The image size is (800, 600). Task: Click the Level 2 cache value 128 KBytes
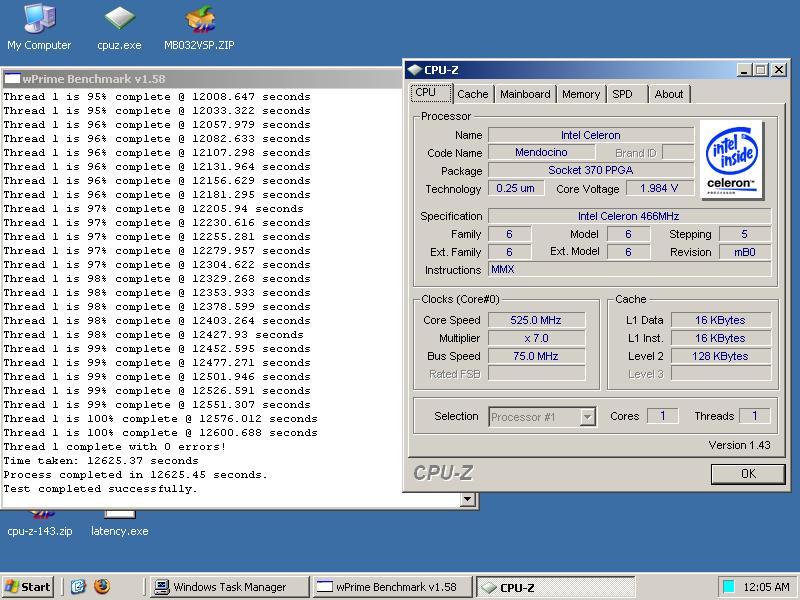(720, 356)
